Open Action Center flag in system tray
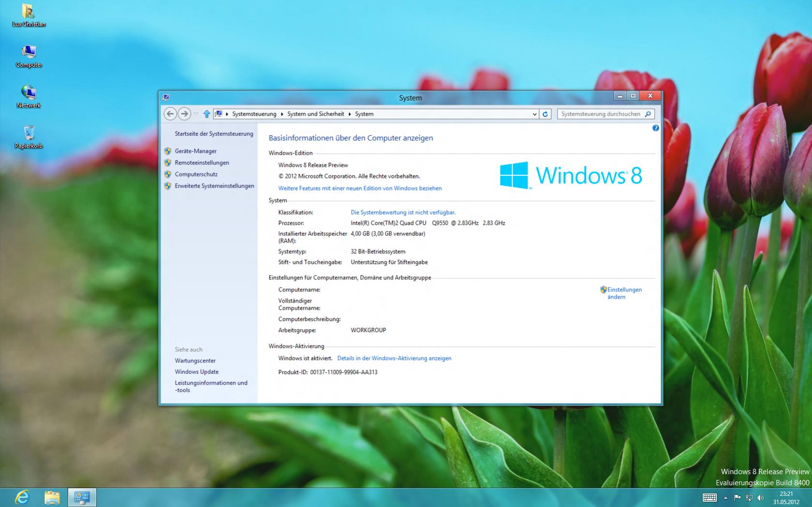 tap(737, 497)
